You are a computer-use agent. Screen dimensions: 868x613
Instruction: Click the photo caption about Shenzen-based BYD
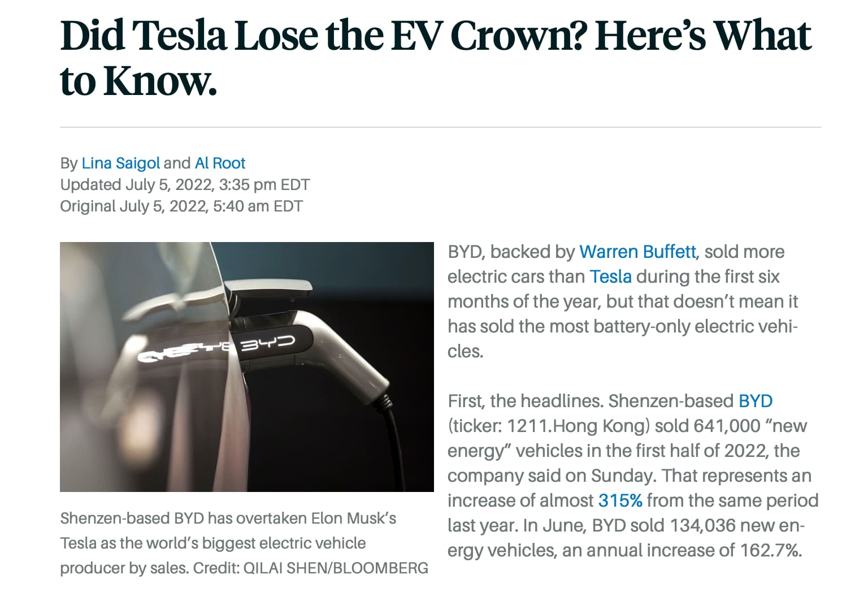(244, 543)
